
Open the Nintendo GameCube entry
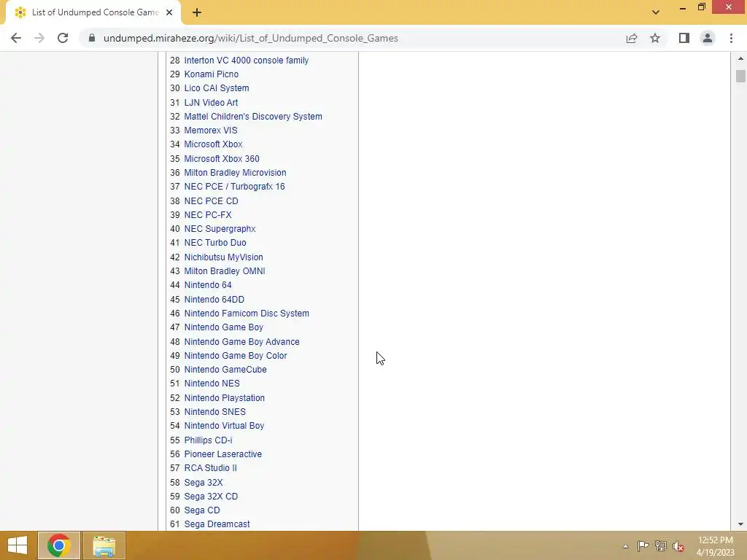coord(225,370)
